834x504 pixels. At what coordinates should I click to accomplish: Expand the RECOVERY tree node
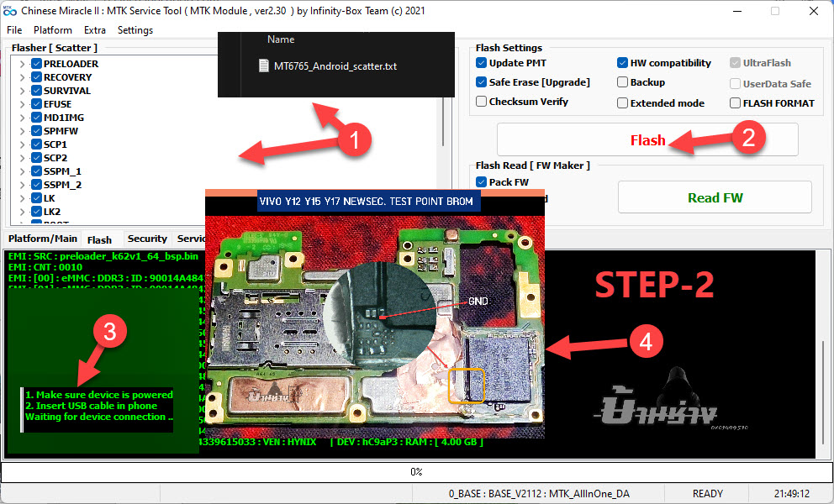pos(23,77)
